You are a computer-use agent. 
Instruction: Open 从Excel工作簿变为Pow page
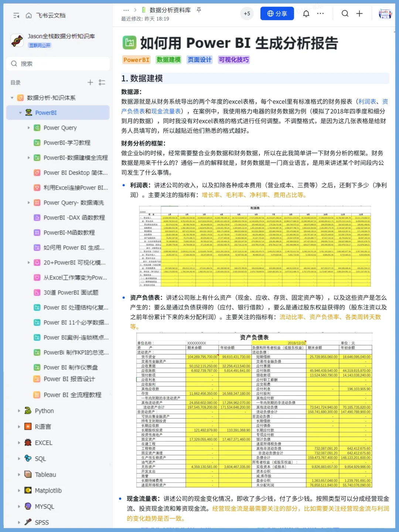[x=75, y=277]
